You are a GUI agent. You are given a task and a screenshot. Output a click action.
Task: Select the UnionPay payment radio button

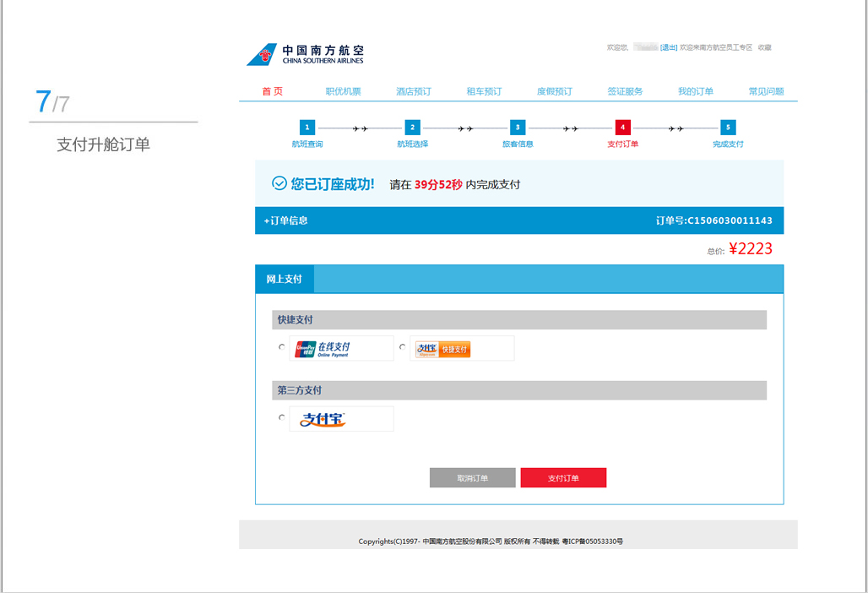coord(281,346)
